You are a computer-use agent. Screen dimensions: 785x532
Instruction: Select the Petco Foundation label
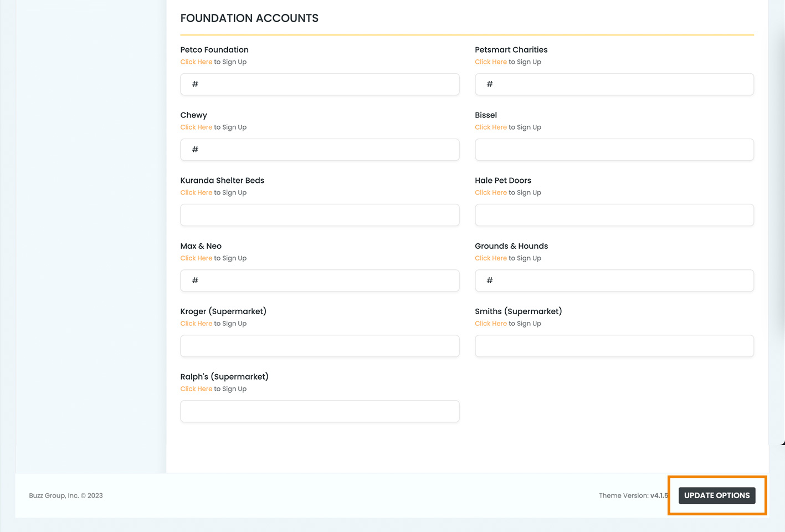214,50
